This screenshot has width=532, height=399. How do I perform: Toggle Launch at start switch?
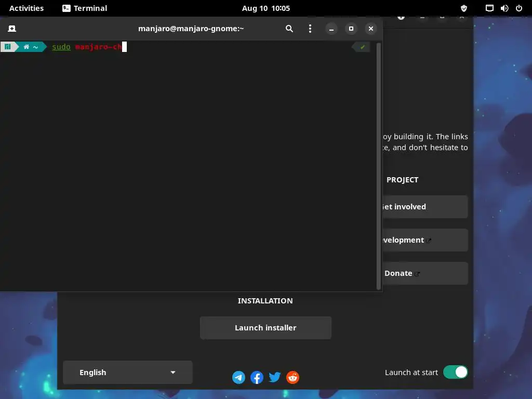coord(455,372)
